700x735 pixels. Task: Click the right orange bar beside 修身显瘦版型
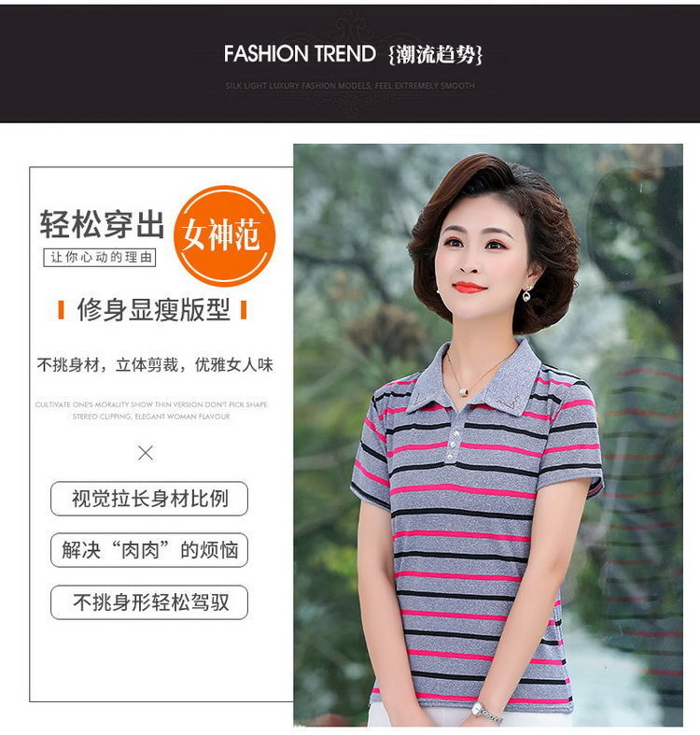click(244, 310)
